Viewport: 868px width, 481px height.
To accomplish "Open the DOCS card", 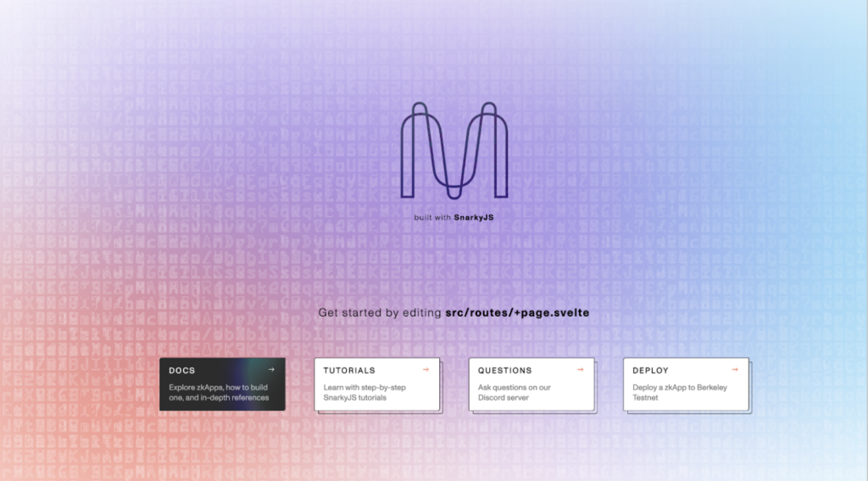I will coord(223,384).
